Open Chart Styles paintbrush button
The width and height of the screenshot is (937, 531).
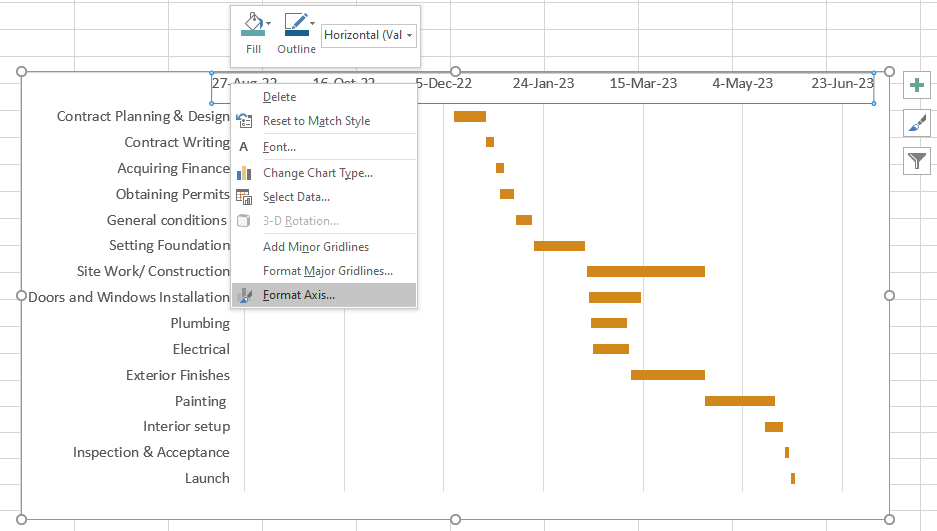917,123
